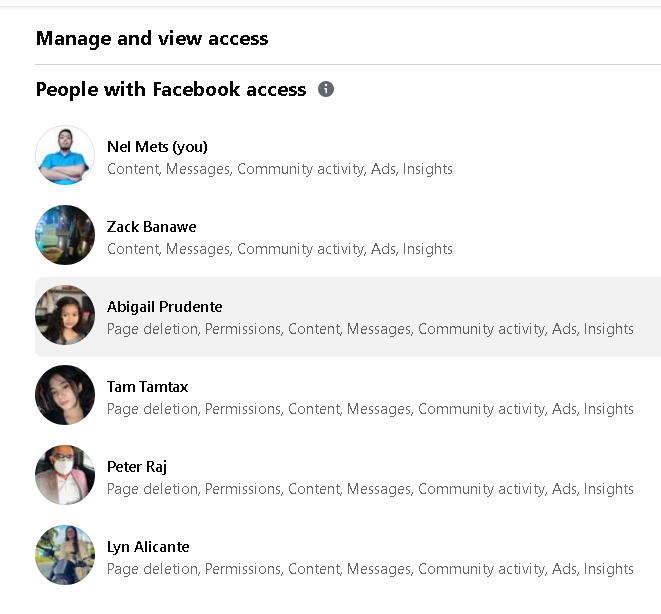Click Tam Tamtax's access permissions text

(x=370, y=409)
